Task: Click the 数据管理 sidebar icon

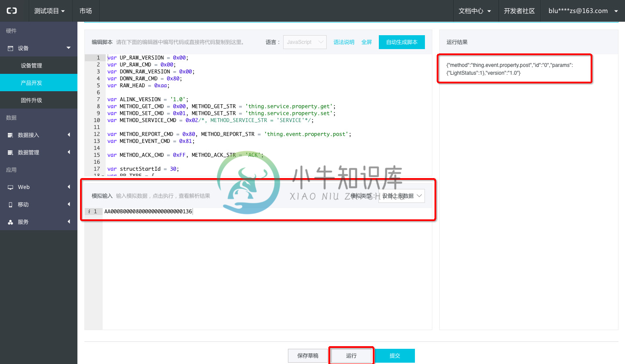Action: click(x=10, y=152)
